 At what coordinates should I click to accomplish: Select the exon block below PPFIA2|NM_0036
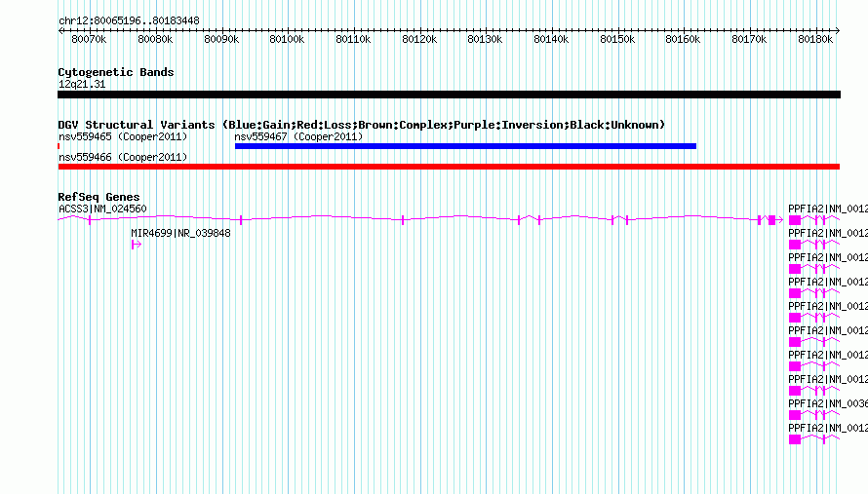tap(795, 415)
